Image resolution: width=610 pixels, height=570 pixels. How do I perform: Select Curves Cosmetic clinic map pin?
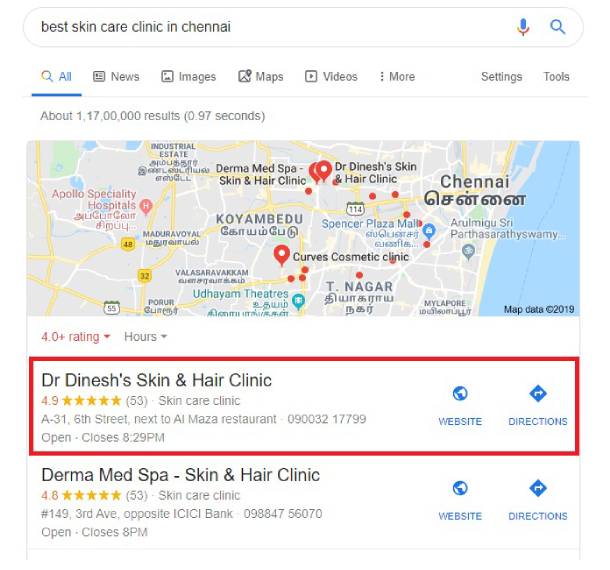click(x=281, y=255)
